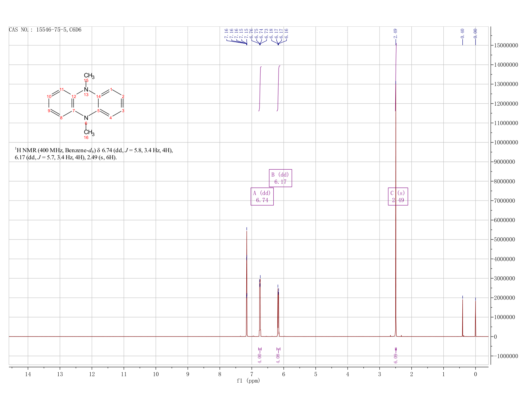Image resolution: width=532 pixels, height=411 pixels.
Task: Click multiplet box A (dd) 6.74
Action: (262, 197)
